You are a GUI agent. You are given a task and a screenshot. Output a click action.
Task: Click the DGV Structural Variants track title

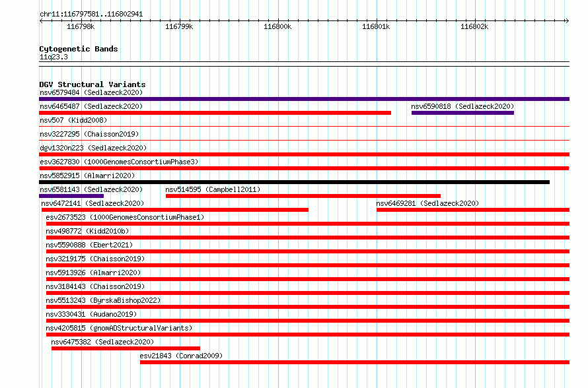(92, 84)
